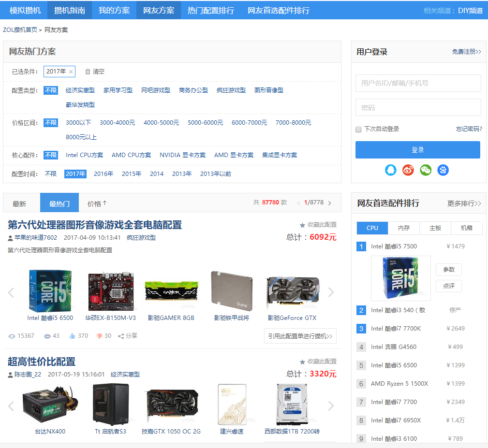Log in with the Weibo icon

(x=408, y=170)
